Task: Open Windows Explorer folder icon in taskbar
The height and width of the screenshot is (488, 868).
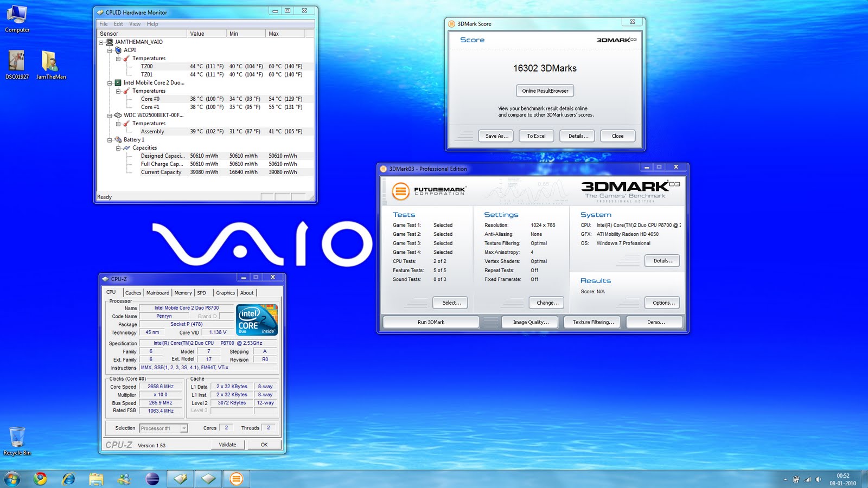Action: point(97,479)
